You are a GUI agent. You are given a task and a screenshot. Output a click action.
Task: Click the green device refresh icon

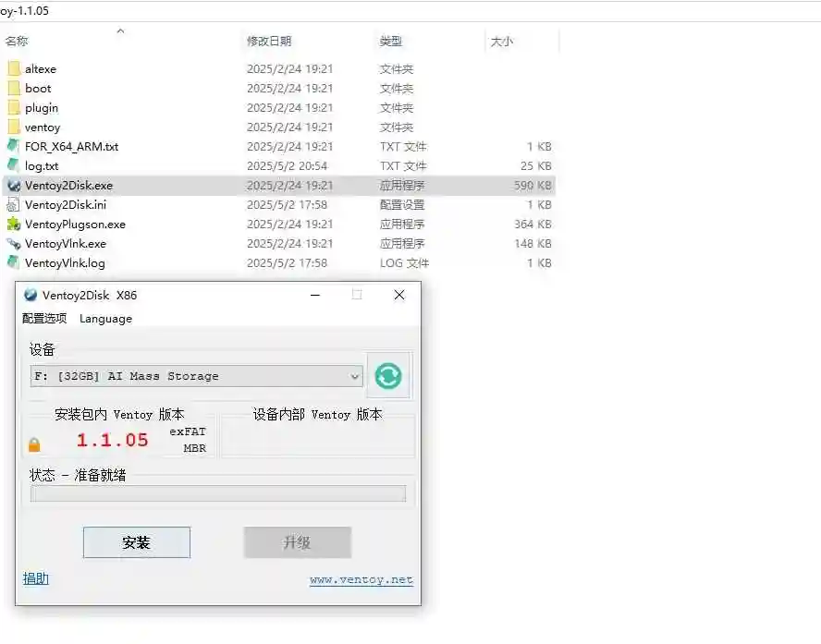click(x=388, y=375)
